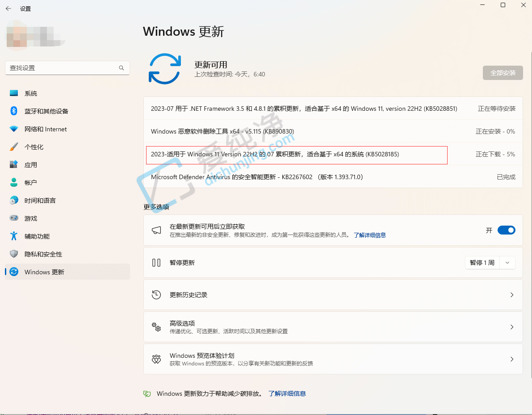Click the 全部安装 button
Image resolution: width=532 pixels, height=415 pixels.
[503, 73]
